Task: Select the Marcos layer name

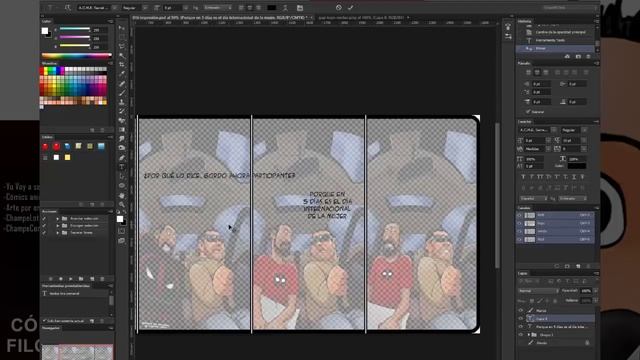Action: pyautogui.click(x=541, y=311)
